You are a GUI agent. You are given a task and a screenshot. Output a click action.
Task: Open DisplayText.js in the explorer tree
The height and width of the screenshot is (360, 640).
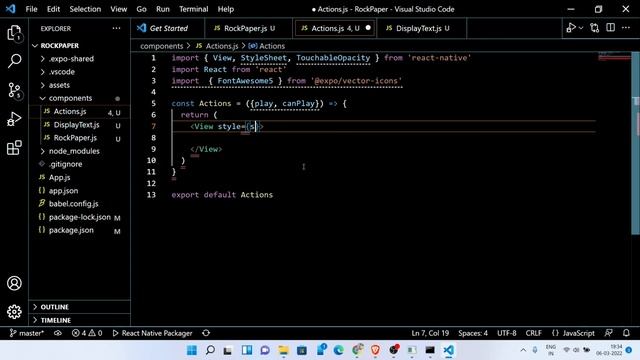click(x=80, y=125)
